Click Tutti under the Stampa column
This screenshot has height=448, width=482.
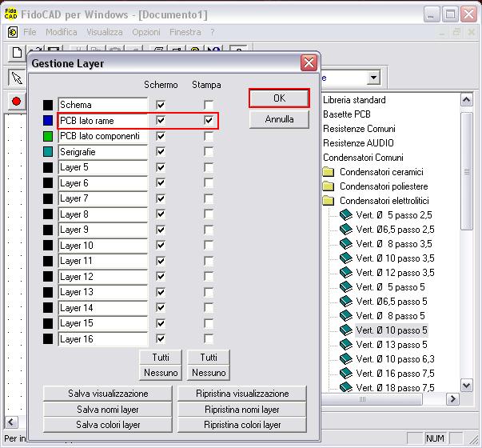(209, 358)
